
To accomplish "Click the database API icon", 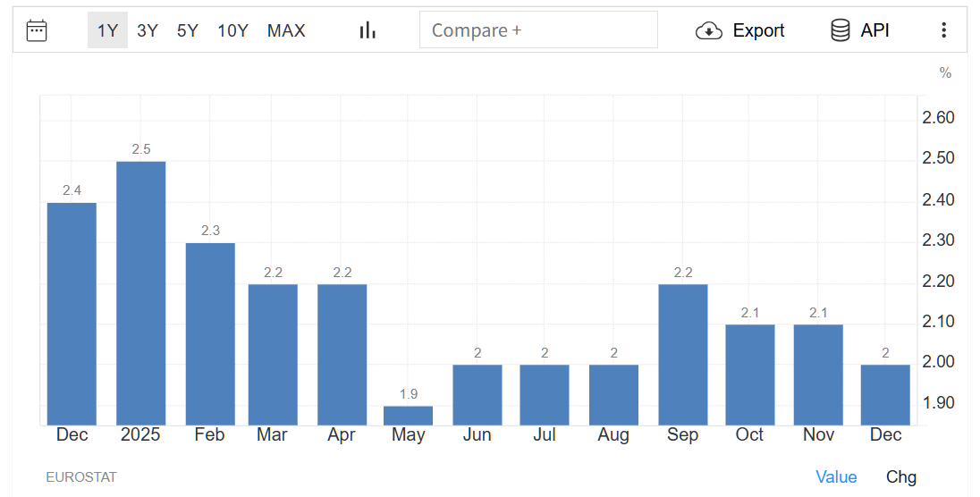I will pyautogui.click(x=841, y=30).
